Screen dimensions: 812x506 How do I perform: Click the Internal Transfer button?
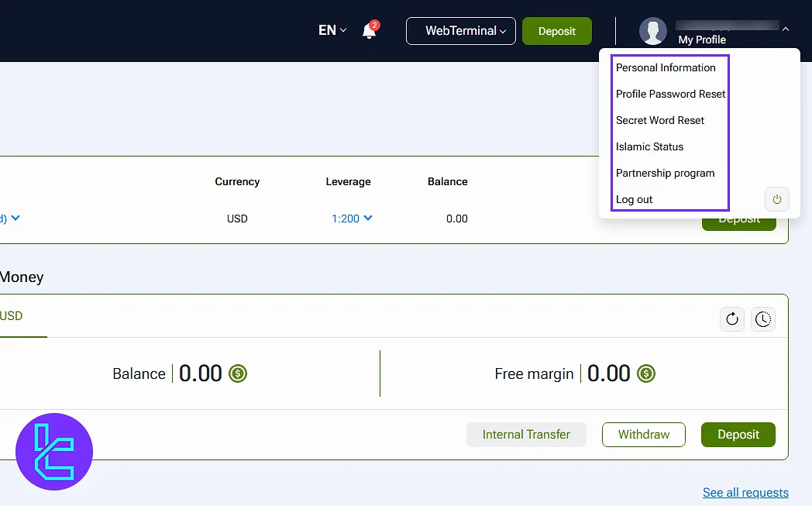click(526, 435)
